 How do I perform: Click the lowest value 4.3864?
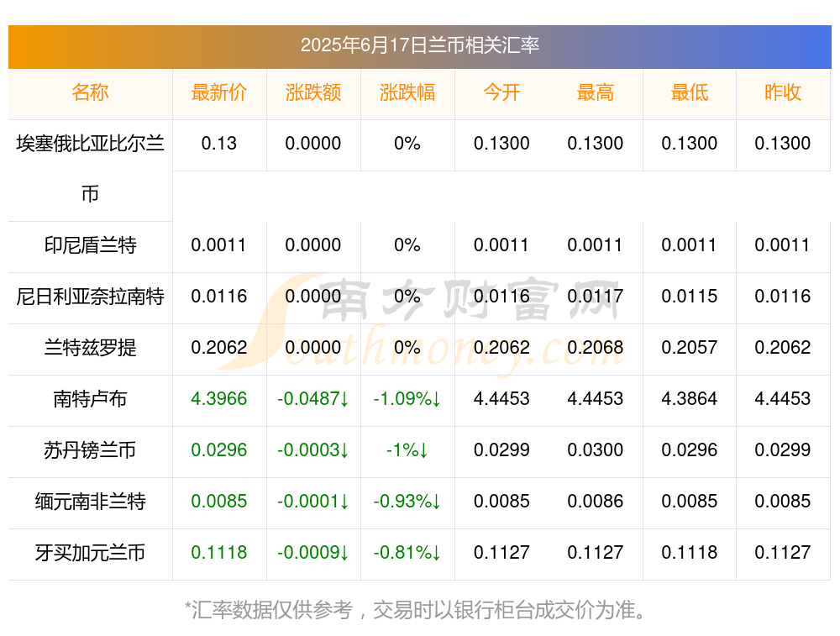(689, 398)
